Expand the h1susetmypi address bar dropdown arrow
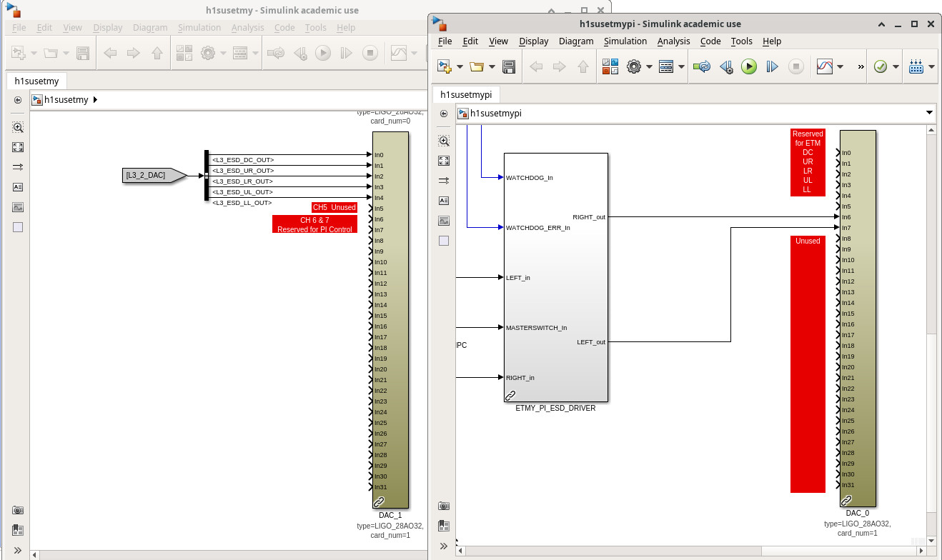This screenshot has height=560, width=942. click(x=929, y=113)
